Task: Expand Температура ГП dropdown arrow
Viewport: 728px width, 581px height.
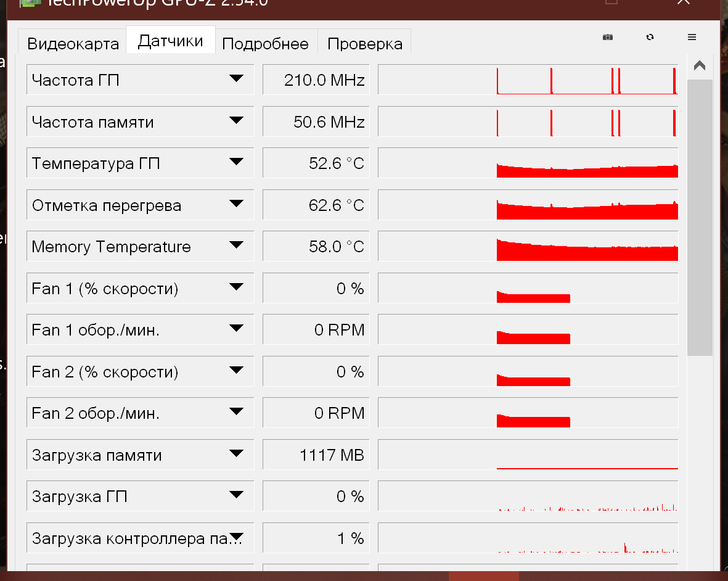Action: 236,162
